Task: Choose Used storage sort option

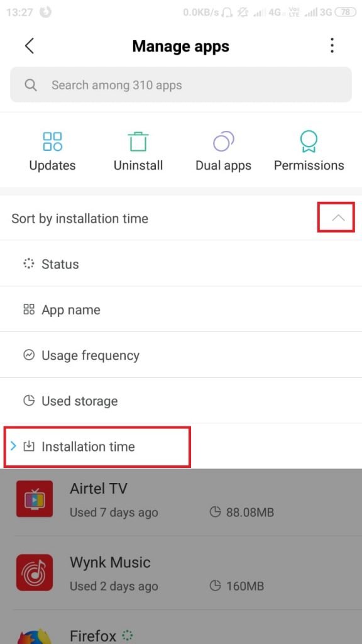Action: click(181, 401)
